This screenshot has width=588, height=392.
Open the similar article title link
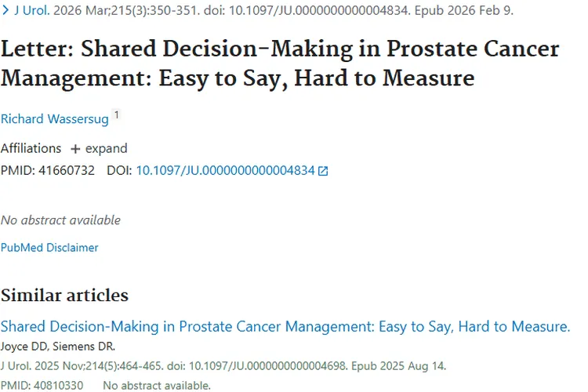pos(285,327)
